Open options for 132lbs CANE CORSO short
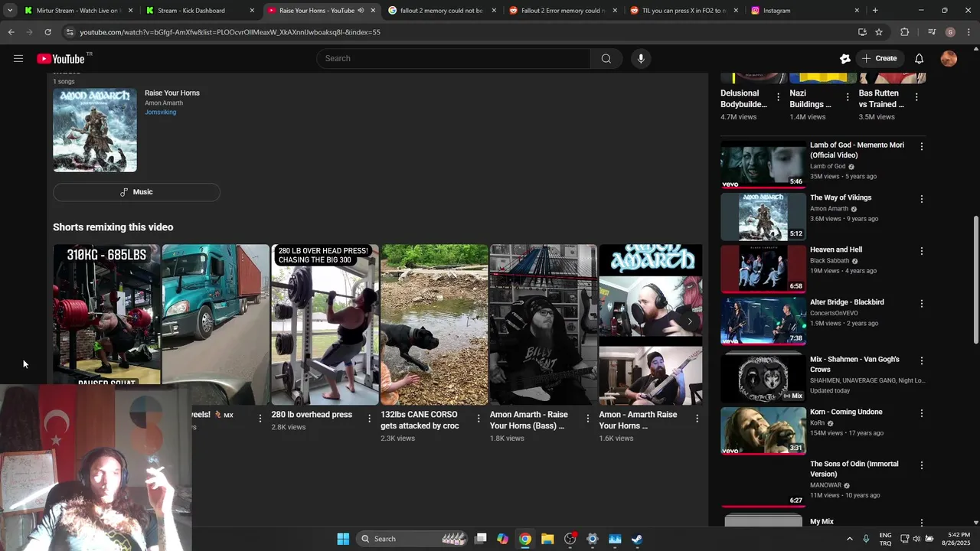The image size is (980, 551). pos(479,419)
